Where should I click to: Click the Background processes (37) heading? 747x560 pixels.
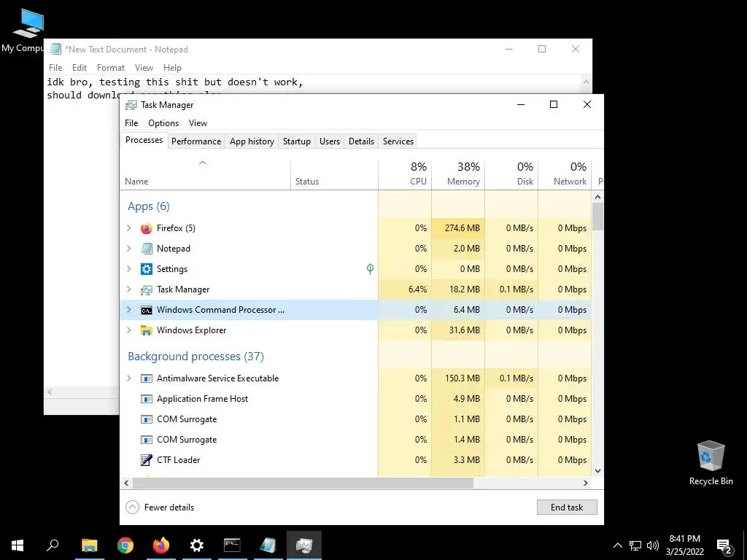(196, 357)
